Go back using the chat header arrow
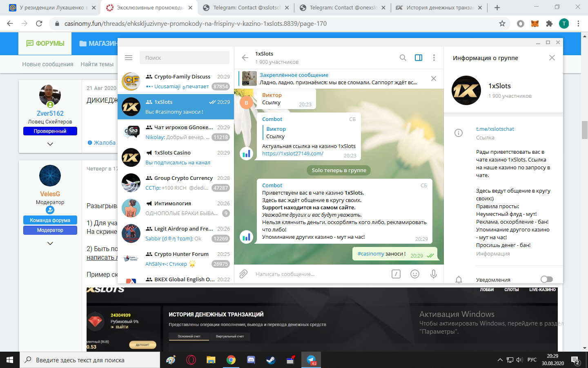Screen dimensions: 588x368 coord(245,58)
